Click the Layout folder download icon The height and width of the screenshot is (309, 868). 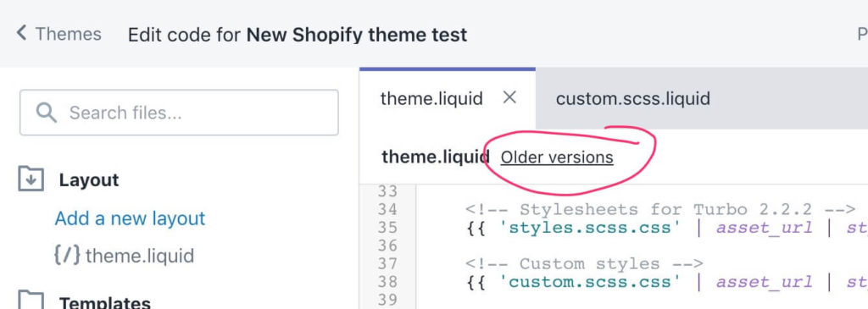click(x=31, y=179)
